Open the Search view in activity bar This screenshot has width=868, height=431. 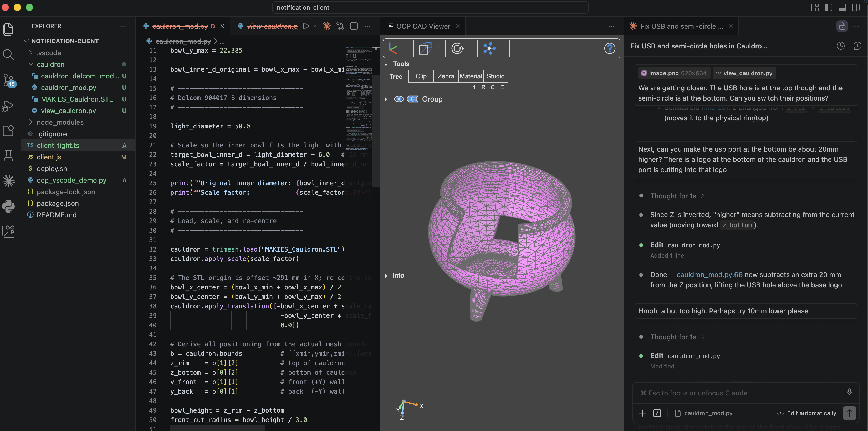coord(8,55)
